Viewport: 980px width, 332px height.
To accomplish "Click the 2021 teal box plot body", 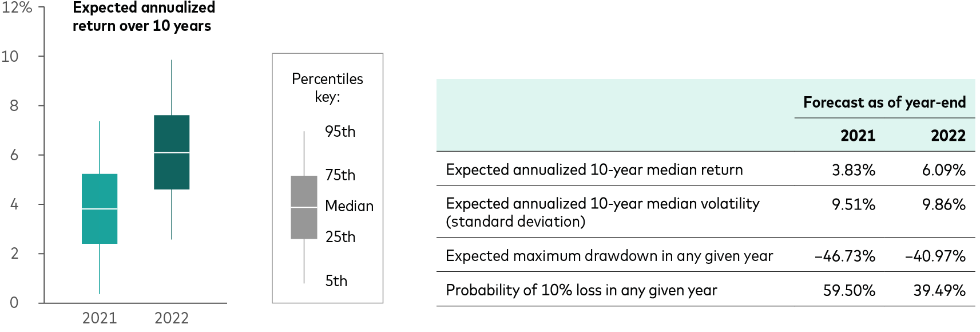I will click(100, 209).
